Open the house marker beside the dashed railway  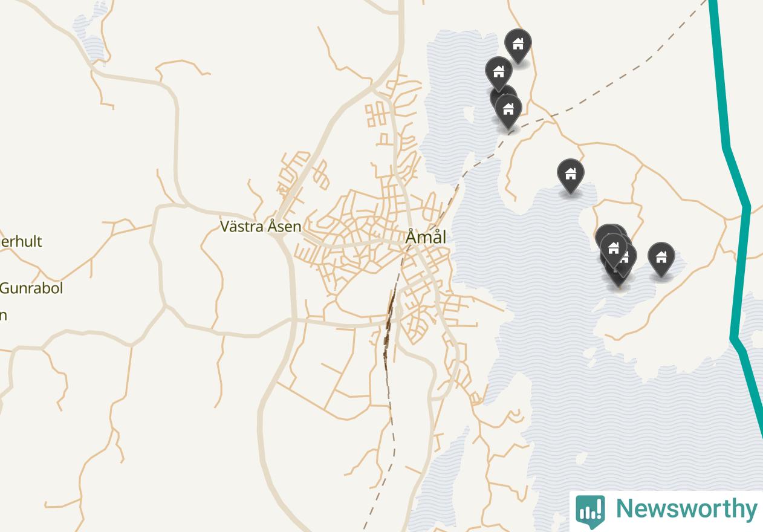coord(508,110)
